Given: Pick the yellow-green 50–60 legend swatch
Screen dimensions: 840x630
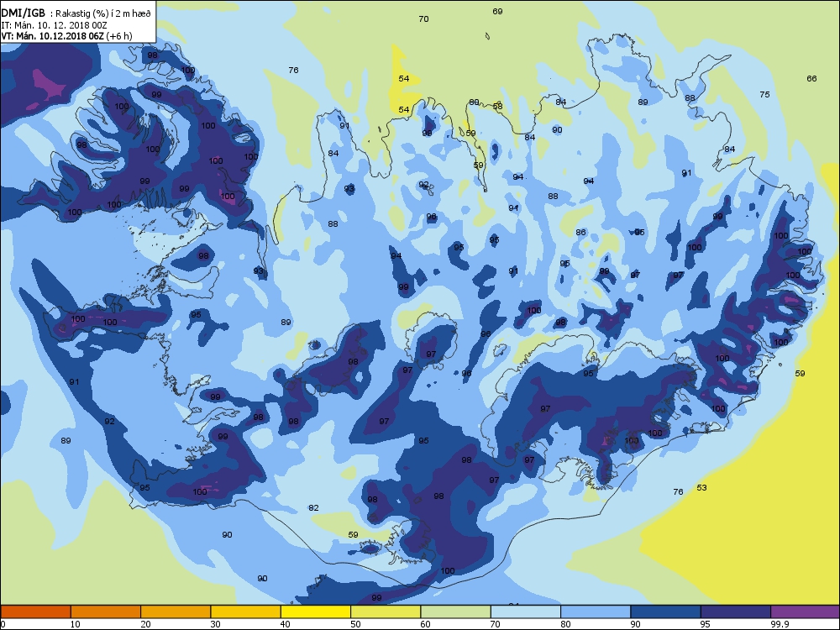Looking at the screenshot, I should (x=386, y=612).
